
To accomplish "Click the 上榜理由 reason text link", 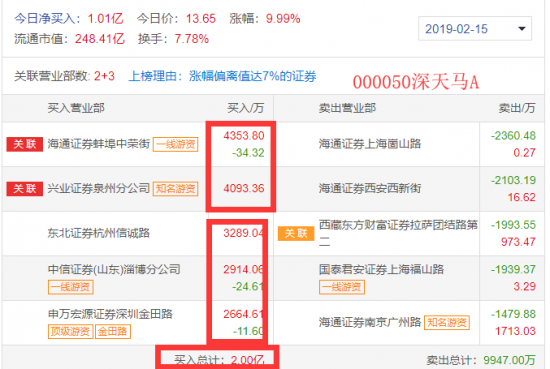I will pos(222,76).
